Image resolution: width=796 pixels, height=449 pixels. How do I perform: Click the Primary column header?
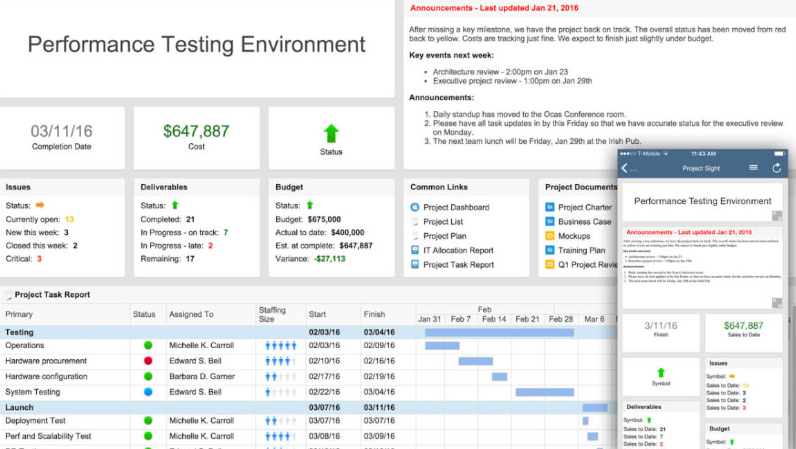[20, 314]
